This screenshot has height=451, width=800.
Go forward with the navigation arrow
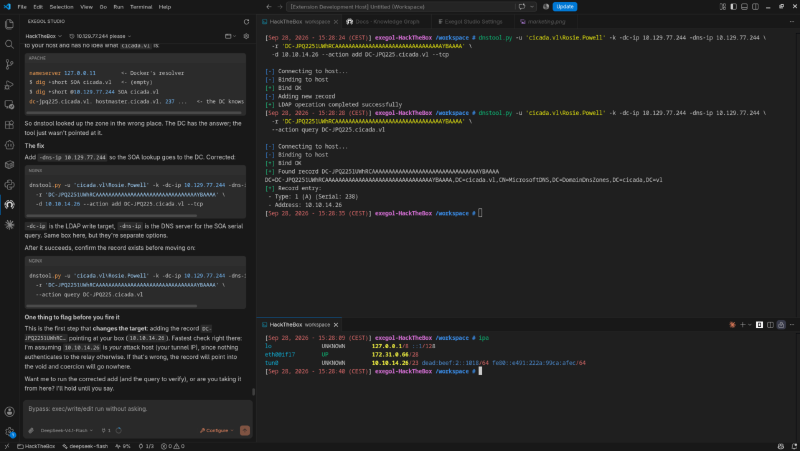pos(280,7)
